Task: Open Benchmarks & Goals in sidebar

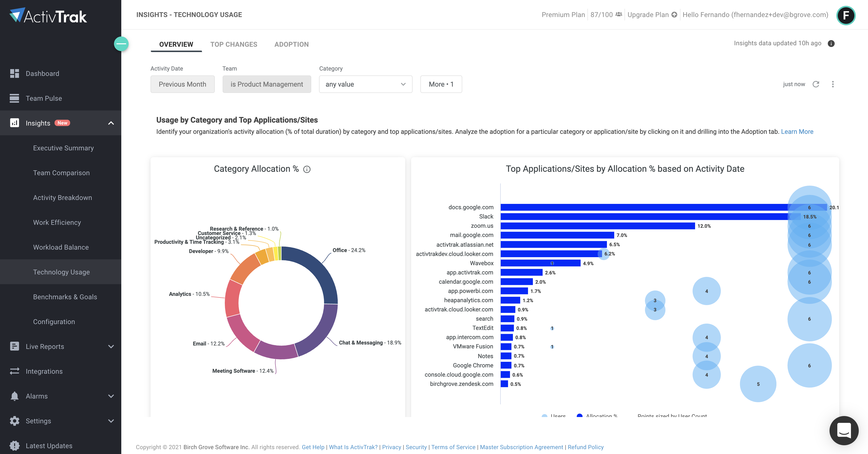Action: pyautogui.click(x=65, y=297)
